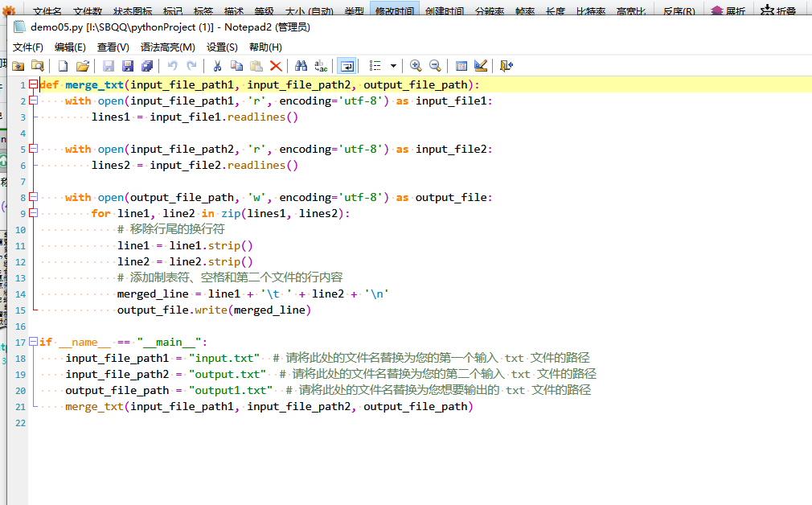This screenshot has height=505, width=812.
Task: Toggle the line display list icon
Action: [x=375, y=65]
